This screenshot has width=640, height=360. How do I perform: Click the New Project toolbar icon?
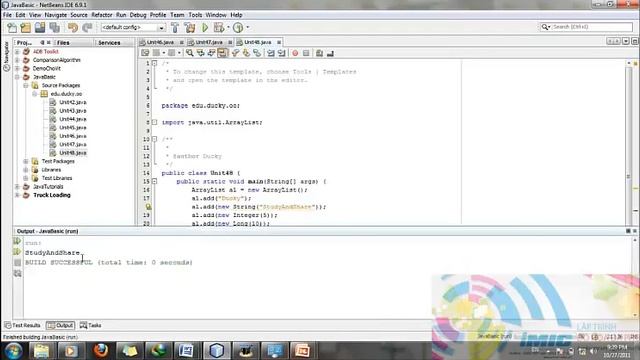26,27
